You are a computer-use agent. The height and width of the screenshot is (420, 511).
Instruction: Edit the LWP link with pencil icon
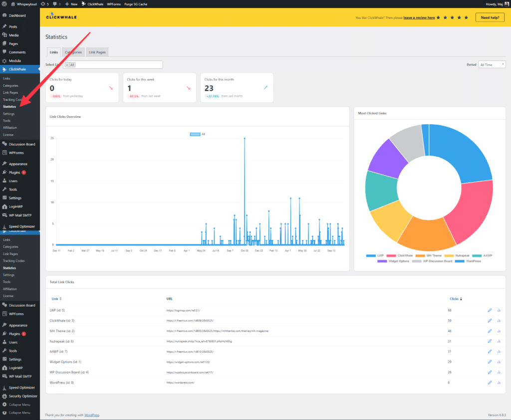point(490,310)
